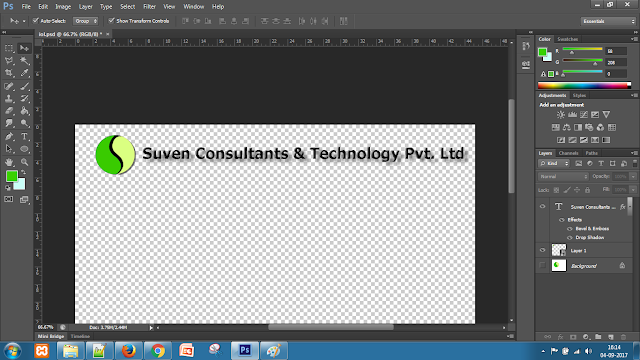Click the G channel value field
The width and height of the screenshot is (640, 360).
click(616, 62)
